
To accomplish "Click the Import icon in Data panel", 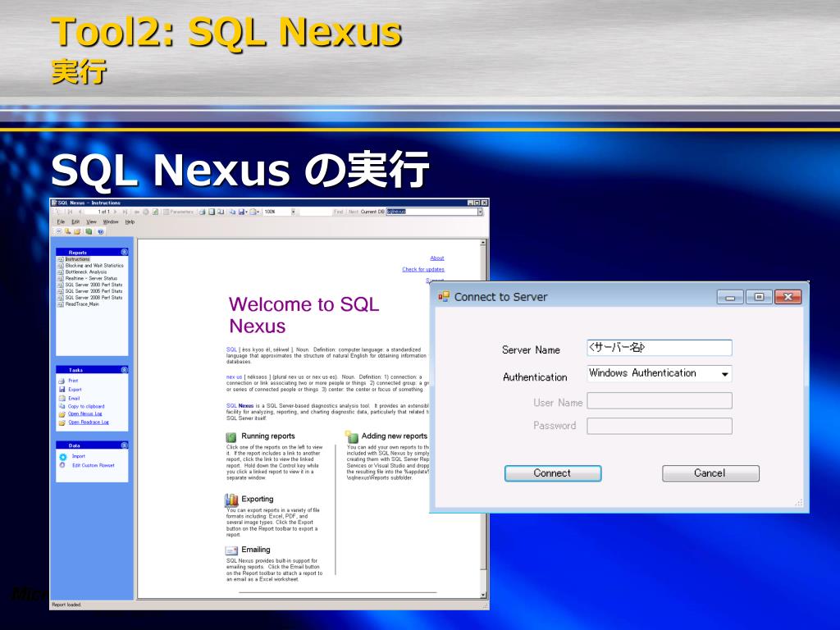I will [x=63, y=457].
